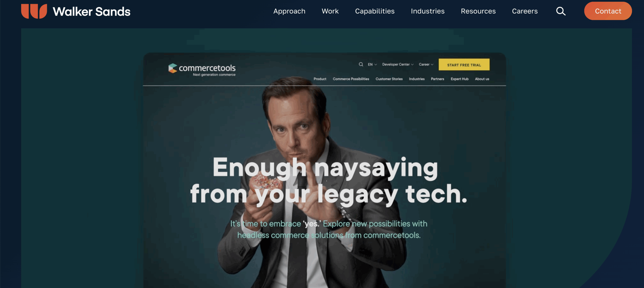Click the commercetools search icon
The width and height of the screenshot is (644, 288).
click(361, 64)
